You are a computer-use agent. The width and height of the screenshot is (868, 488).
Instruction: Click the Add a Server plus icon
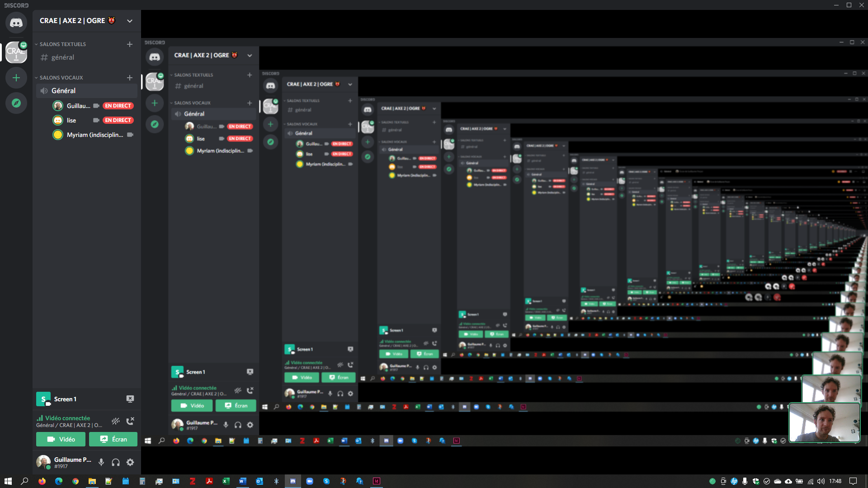16,78
